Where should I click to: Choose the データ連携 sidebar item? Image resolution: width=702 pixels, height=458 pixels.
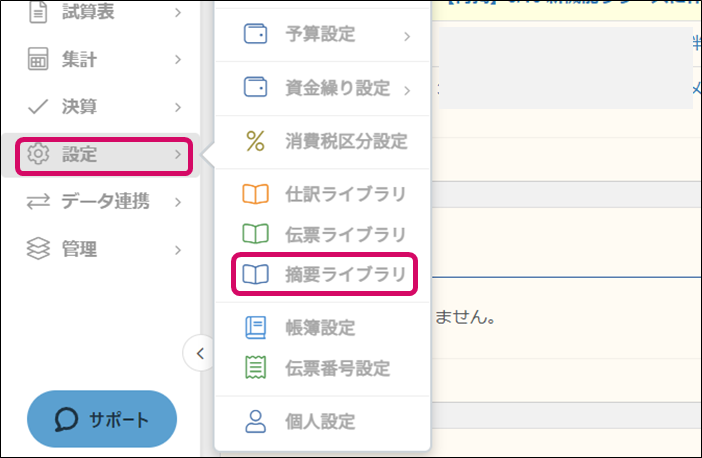(105, 202)
